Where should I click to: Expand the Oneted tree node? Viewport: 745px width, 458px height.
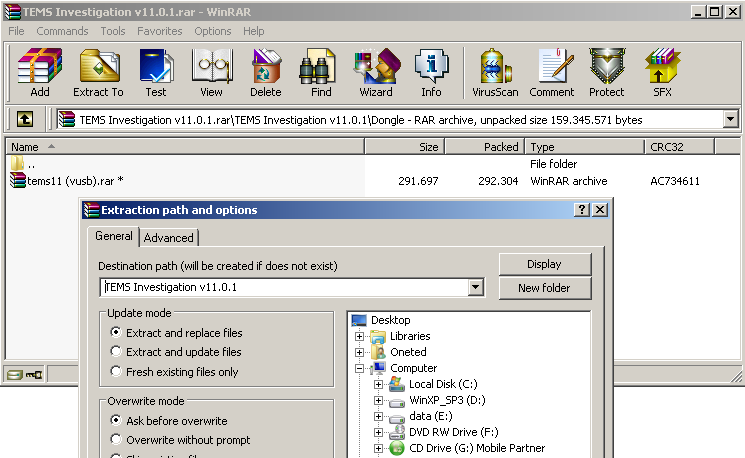pyautogui.click(x=359, y=353)
